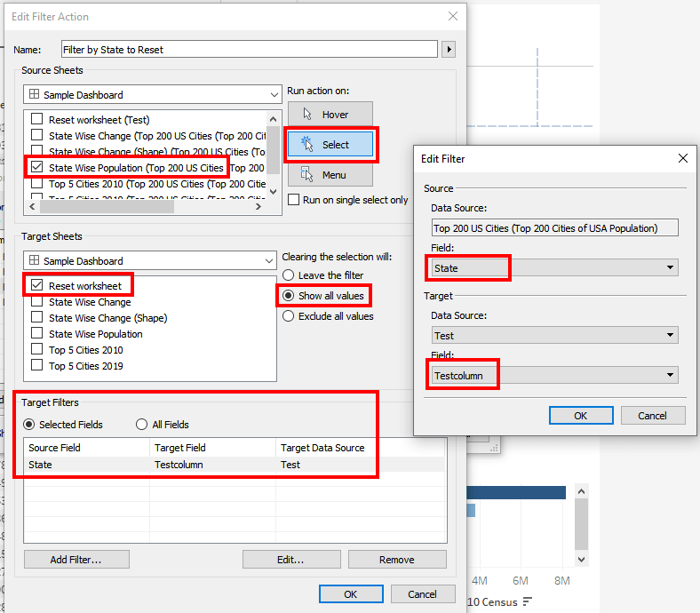Click source sheets horizontal scroll left arrow
Viewport: 700px width, 613px height.
tap(32, 206)
